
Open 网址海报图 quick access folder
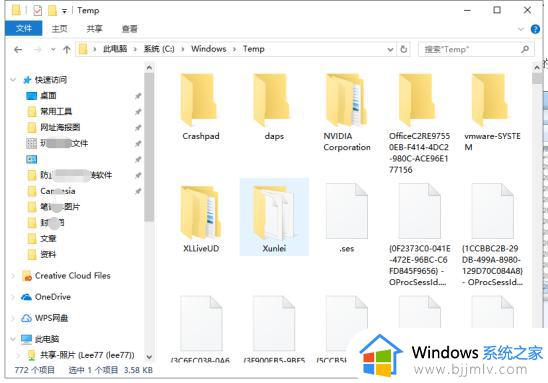point(60,127)
